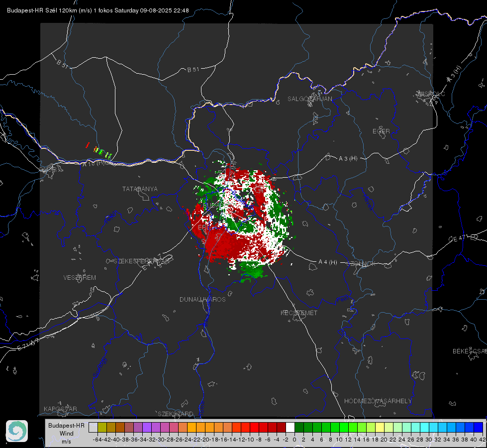Click the bright green swatch between 10 and 12
Screen dimensions: 487x448
[x=344, y=427]
